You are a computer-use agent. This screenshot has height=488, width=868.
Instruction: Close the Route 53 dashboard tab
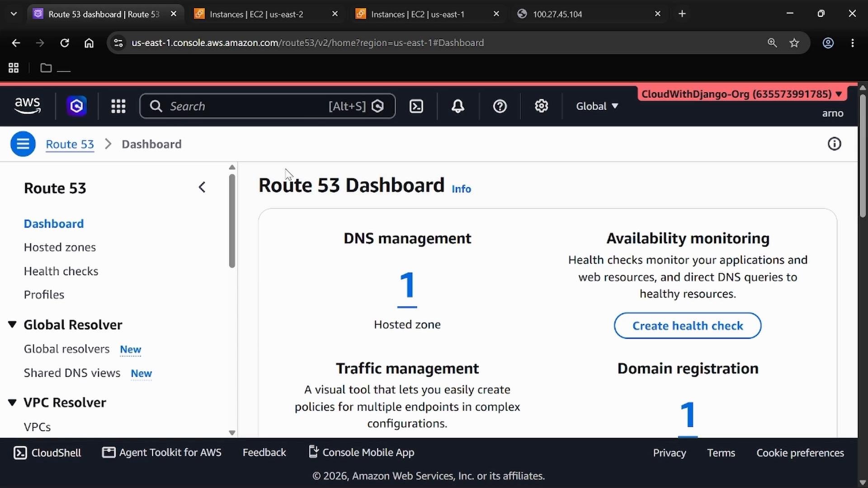pos(174,14)
